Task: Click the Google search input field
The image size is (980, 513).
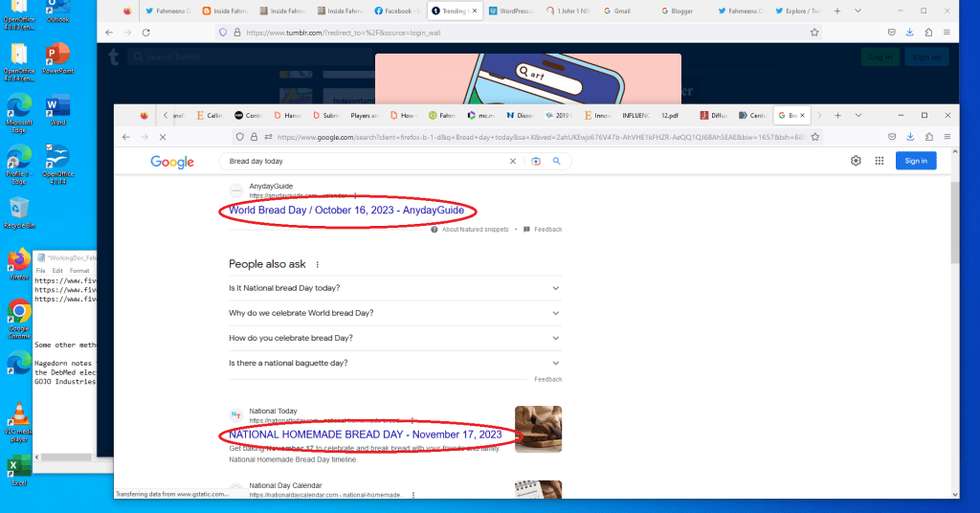Action: 364,162
